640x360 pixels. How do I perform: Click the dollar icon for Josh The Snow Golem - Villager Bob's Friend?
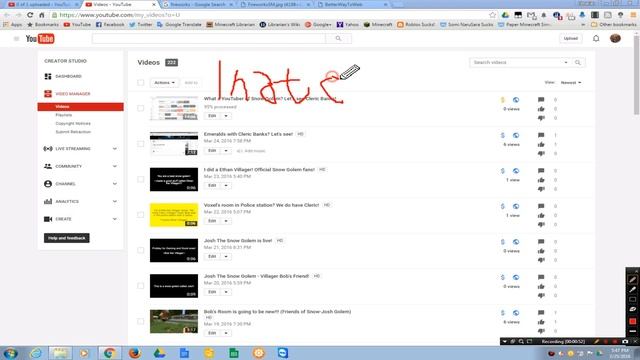(502, 277)
